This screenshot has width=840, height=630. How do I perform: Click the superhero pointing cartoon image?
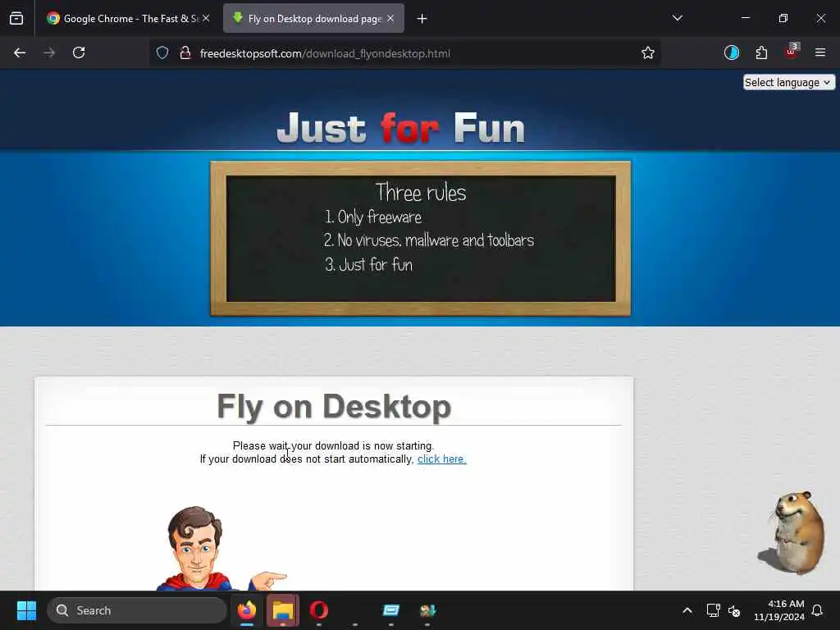(x=220, y=548)
